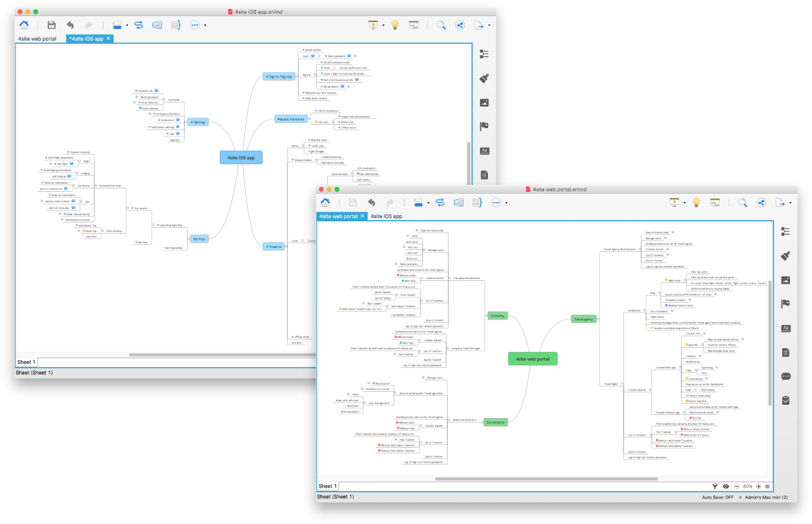Open zoom options menu beside 60%

(768, 486)
